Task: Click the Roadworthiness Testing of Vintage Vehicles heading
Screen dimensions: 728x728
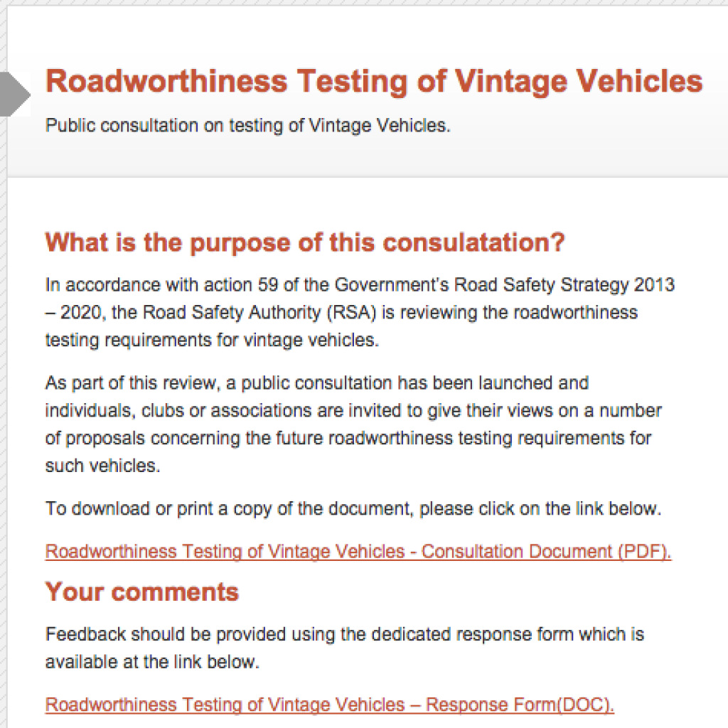Action: pos(374,82)
